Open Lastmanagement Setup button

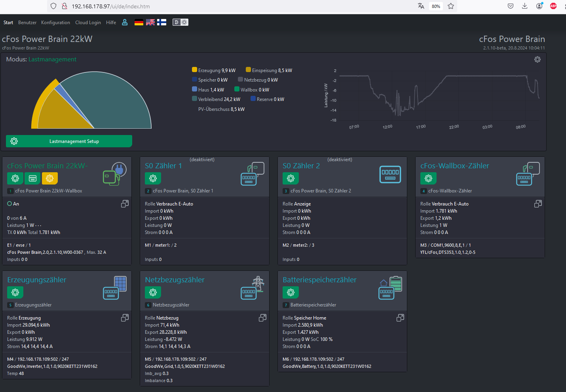pyautogui.click(x=69, y=141)
